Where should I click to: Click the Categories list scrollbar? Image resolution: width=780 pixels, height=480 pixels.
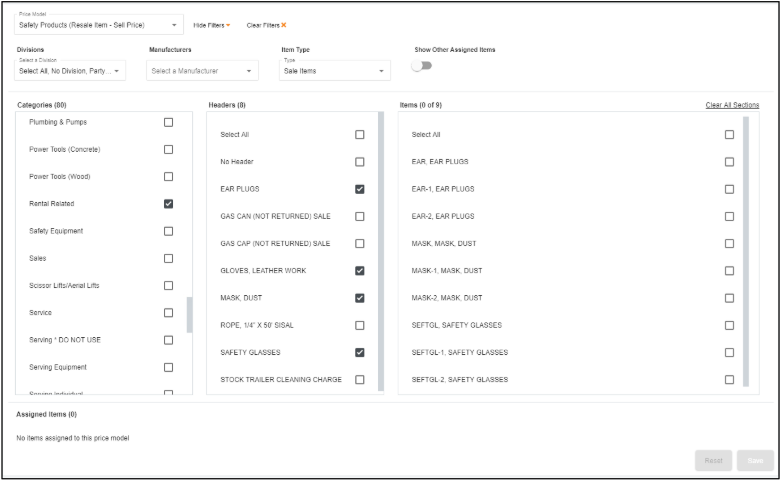coord(190,314)
